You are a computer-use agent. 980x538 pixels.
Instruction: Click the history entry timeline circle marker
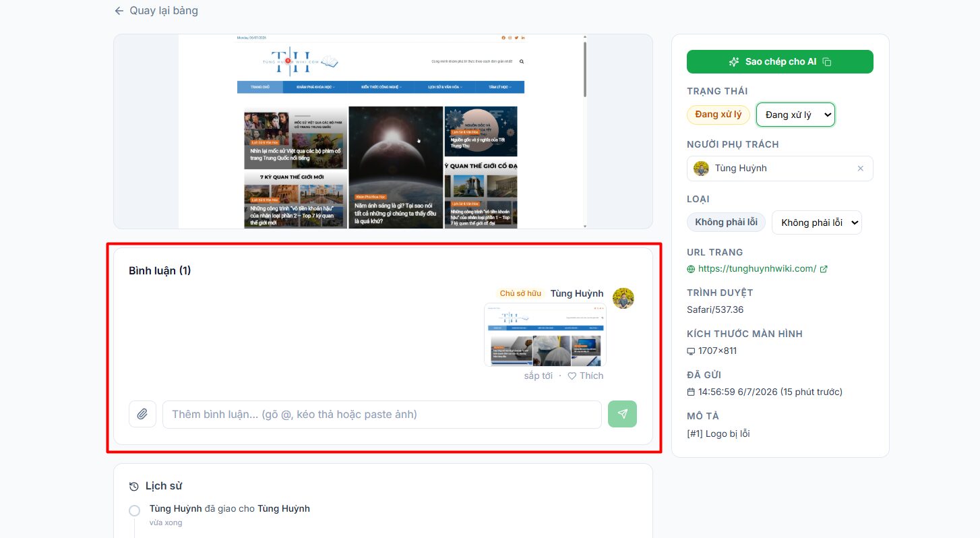click(x=134, y=511)
